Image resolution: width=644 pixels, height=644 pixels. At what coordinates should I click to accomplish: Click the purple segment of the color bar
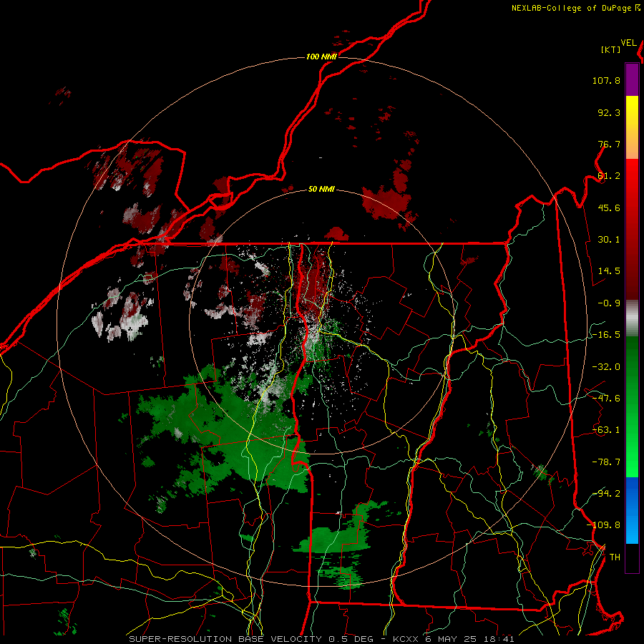coord(632,79)
